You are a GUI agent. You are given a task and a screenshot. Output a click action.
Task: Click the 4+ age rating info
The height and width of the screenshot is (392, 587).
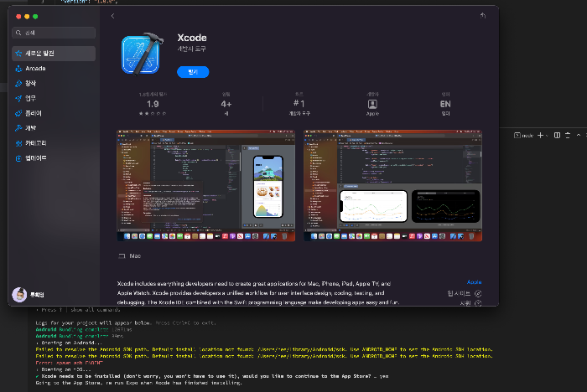click(226, 104)
